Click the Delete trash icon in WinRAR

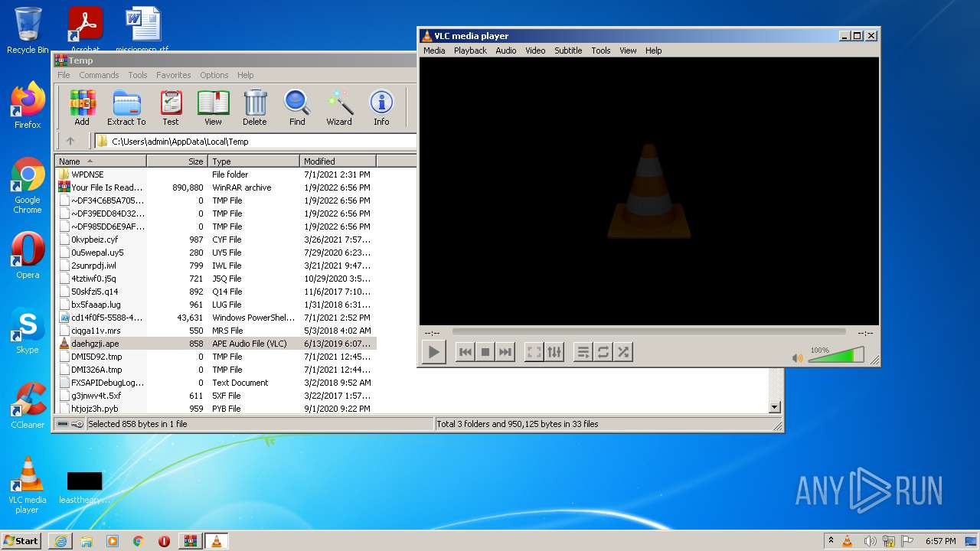(255, 107)
